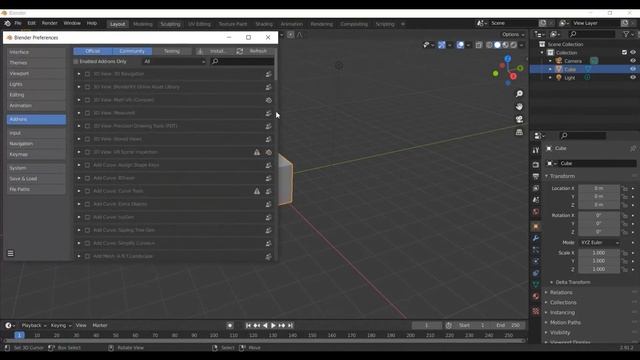Click the outliner filter funnel icon
The width and height of the screenshot is (640, 360).
(x=626, y=34)
